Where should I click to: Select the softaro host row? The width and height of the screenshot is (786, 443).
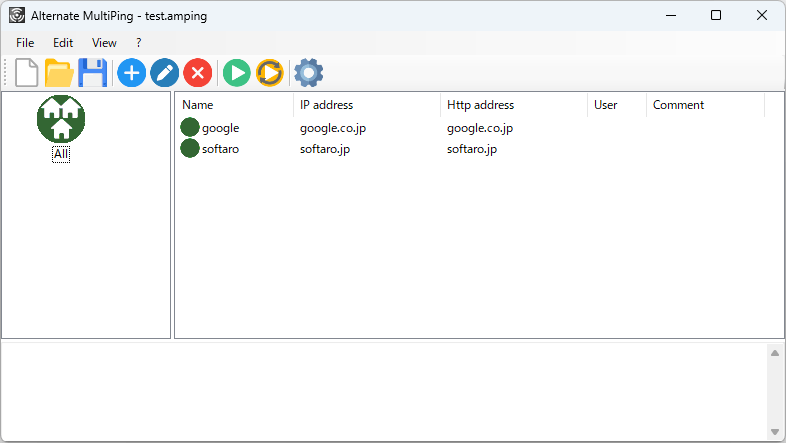220,149
